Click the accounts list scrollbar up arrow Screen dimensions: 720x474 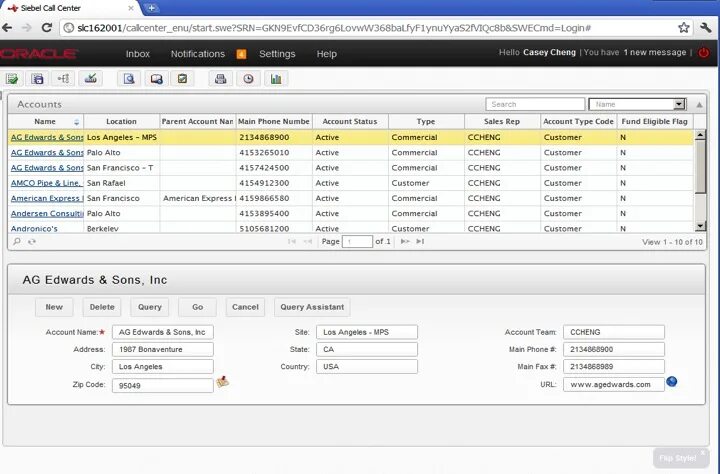pyautogui.click(x=700, y=135)
